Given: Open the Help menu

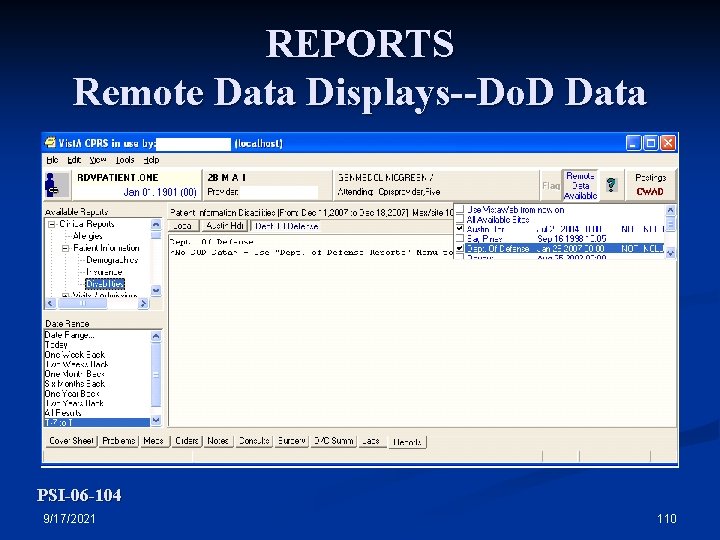Looking at the screenshot, I should click(x=151, y=160).
